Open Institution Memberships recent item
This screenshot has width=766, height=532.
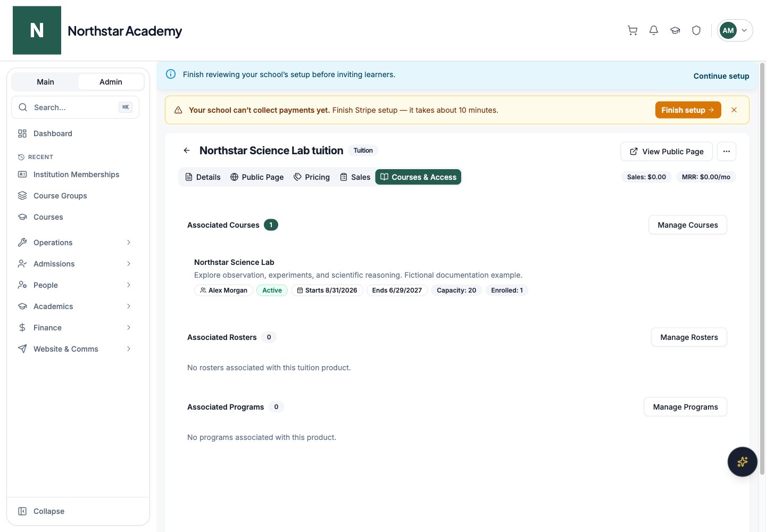coord(76,174)
